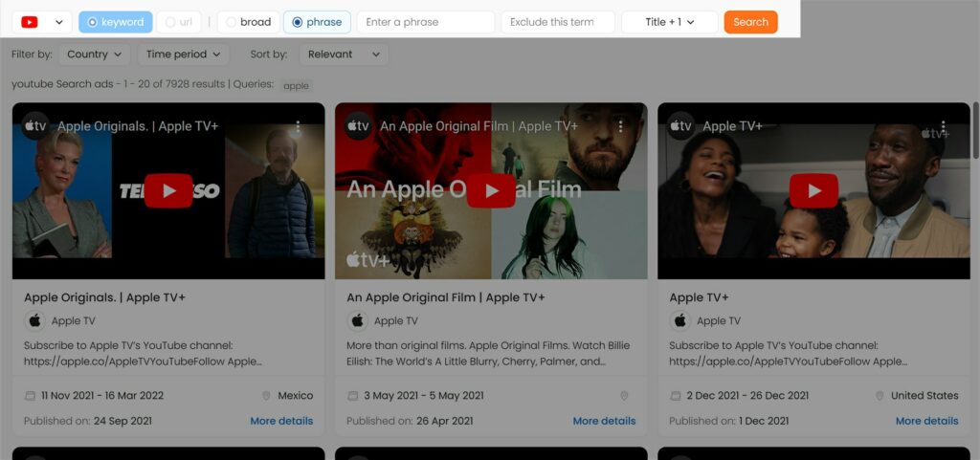This screenshot has width=980, height=460.
Task: Click 'Apple Originals. | Apple TV+' card title
Action: [x=105, y=297]
